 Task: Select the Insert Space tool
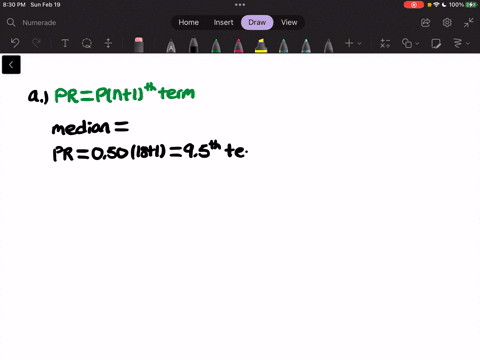pos(108,43)
